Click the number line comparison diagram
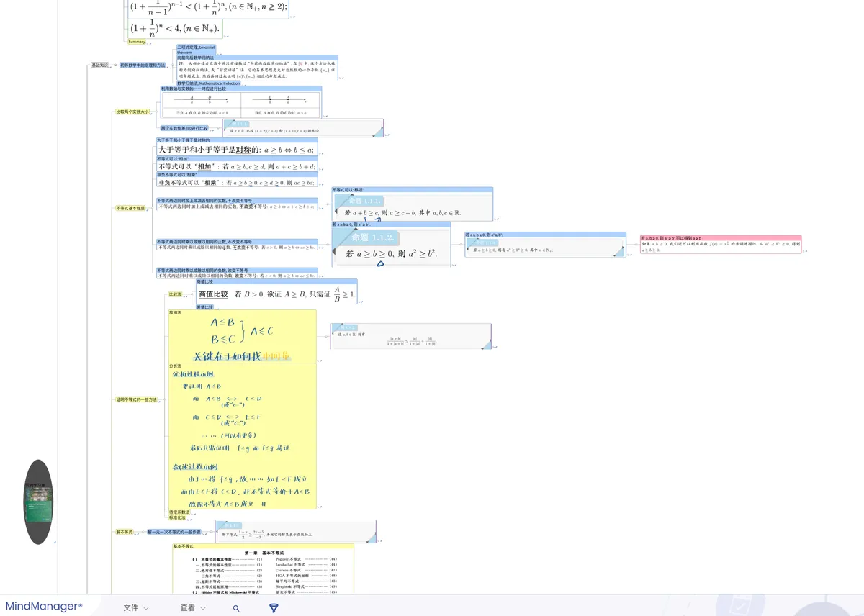 240,105
